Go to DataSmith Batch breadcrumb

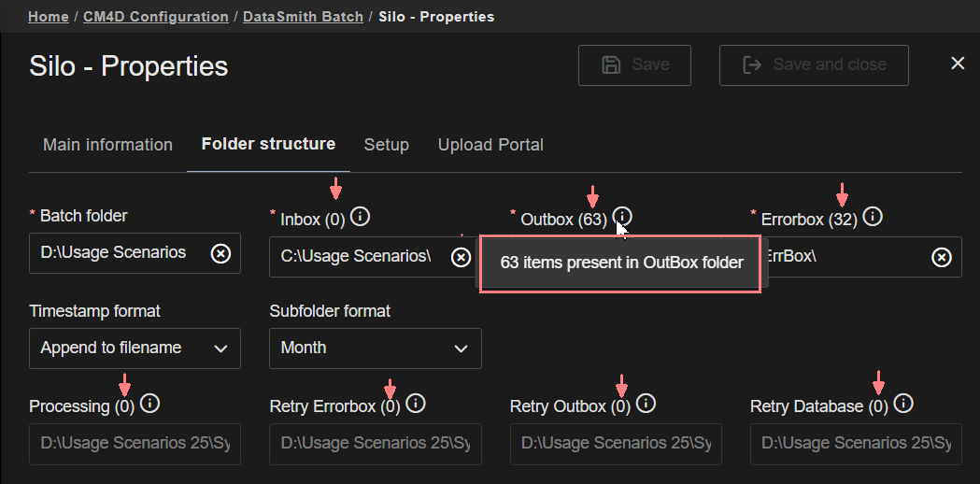tap(303, 17)
